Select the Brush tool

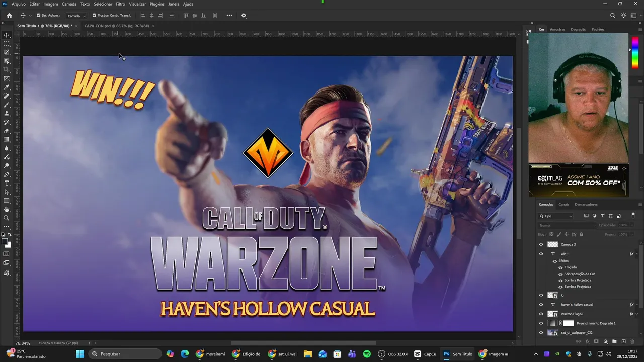7,105
